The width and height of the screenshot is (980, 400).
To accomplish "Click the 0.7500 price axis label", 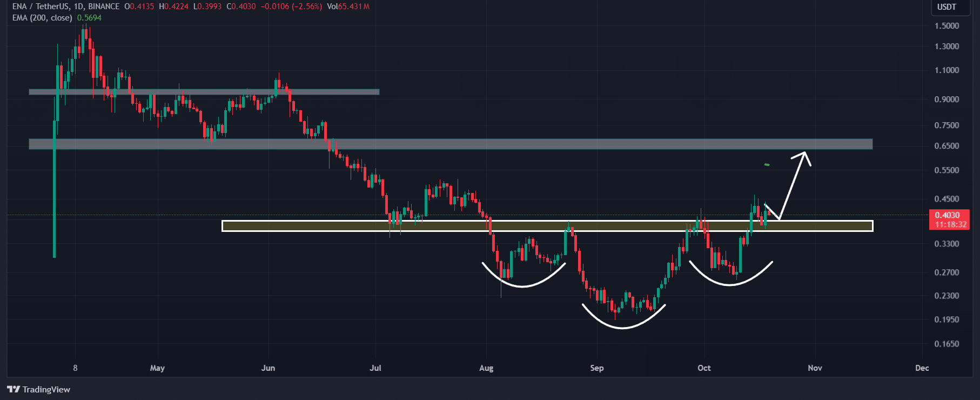I will 947,125.
